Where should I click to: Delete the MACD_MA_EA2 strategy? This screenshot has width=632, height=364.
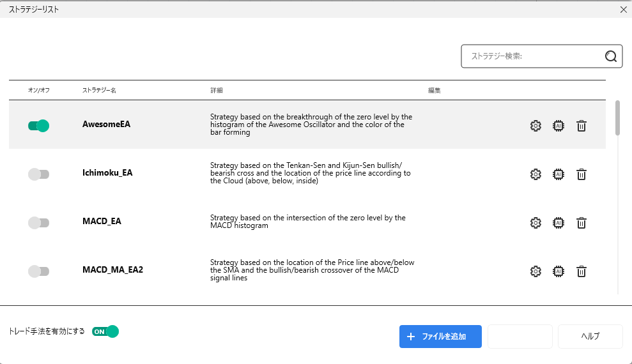point(582,271)
